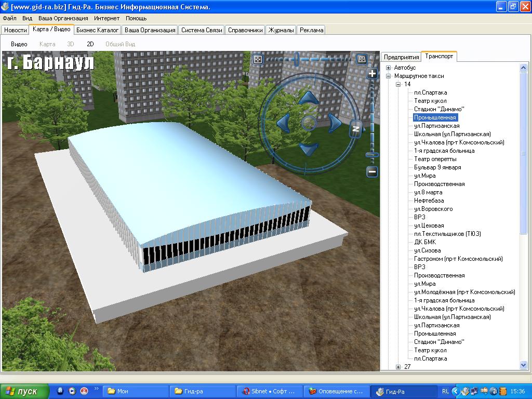Screen dimensions: 532x399
Task: Click the vertical zoom slider handle
Action: coord(372,155)
